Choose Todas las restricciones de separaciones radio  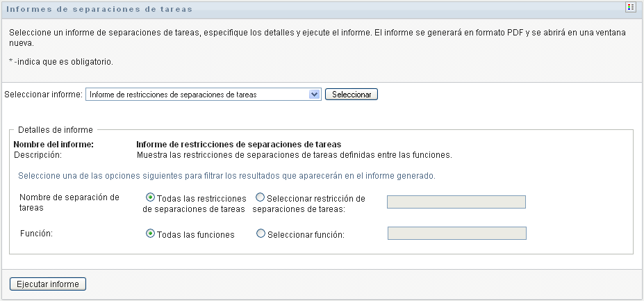click(x=150, y=197)
